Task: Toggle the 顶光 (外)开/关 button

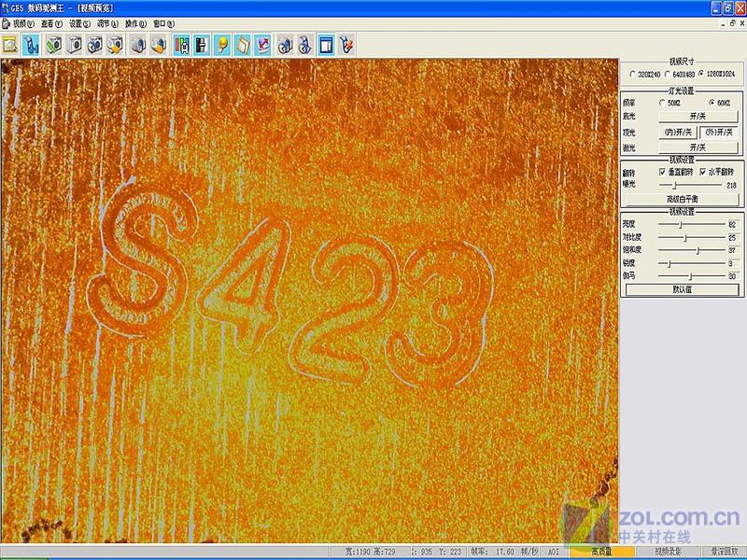Action: coord(719,133)
